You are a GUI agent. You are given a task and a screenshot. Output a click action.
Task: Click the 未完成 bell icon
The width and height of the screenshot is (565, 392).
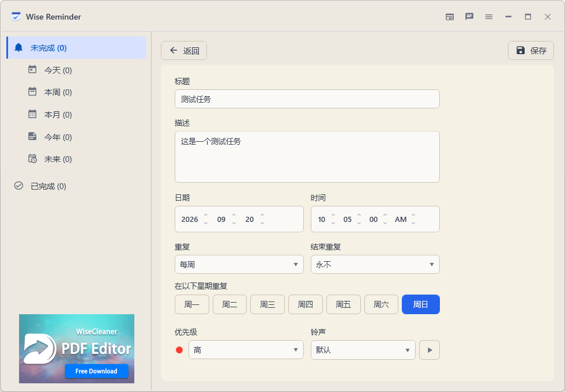pyautogui.click(x=18, y=47)
